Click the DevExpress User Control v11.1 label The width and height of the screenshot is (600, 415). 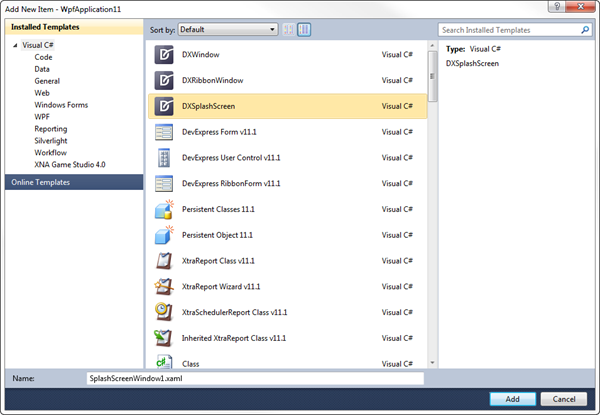point(231,158)
